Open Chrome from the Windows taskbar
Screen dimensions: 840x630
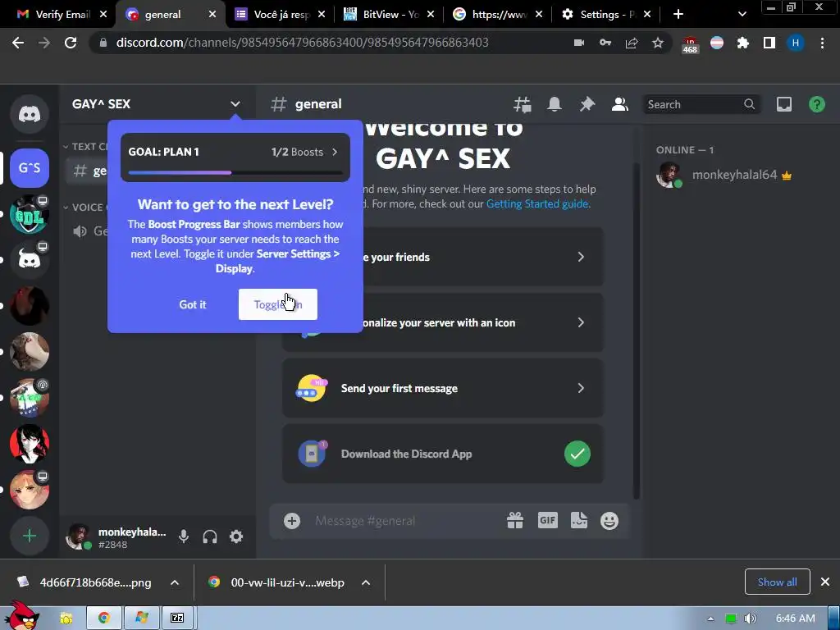pos(104,618)
